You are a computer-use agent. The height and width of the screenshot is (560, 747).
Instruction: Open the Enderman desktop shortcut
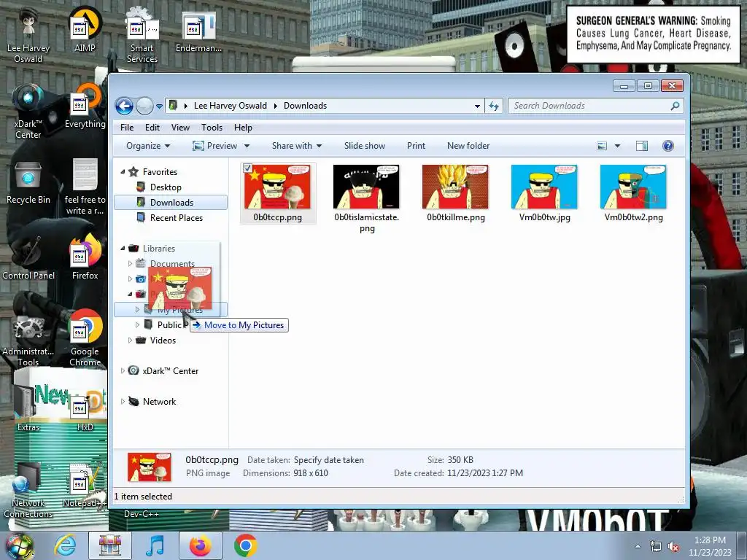(198, 31)
